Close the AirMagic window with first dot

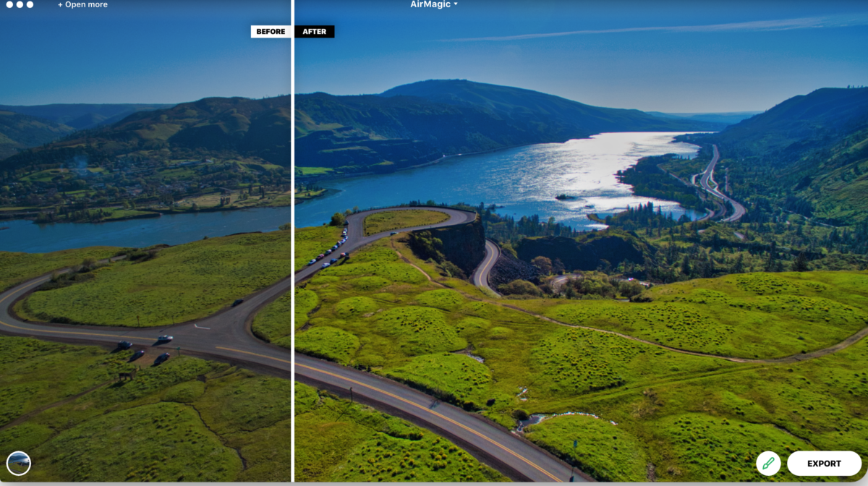pyautogui.click(x=8, y=4)
